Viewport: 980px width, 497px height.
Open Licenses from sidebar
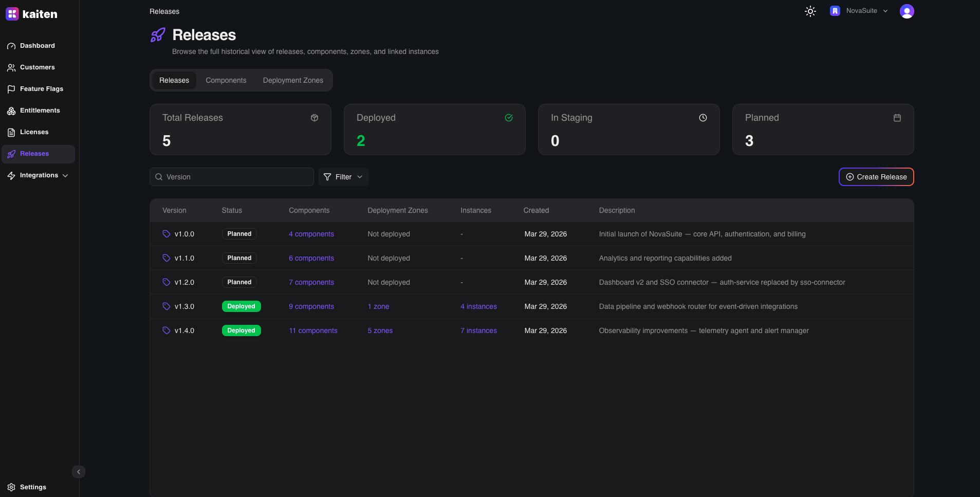(x=34, y=132)
